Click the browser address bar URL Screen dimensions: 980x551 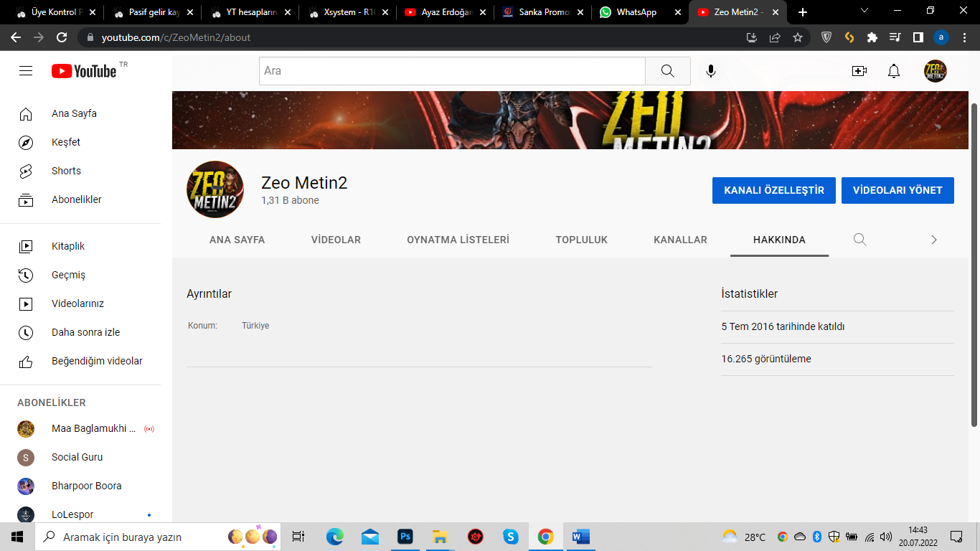pyautogui.click(x=176, y=37)
